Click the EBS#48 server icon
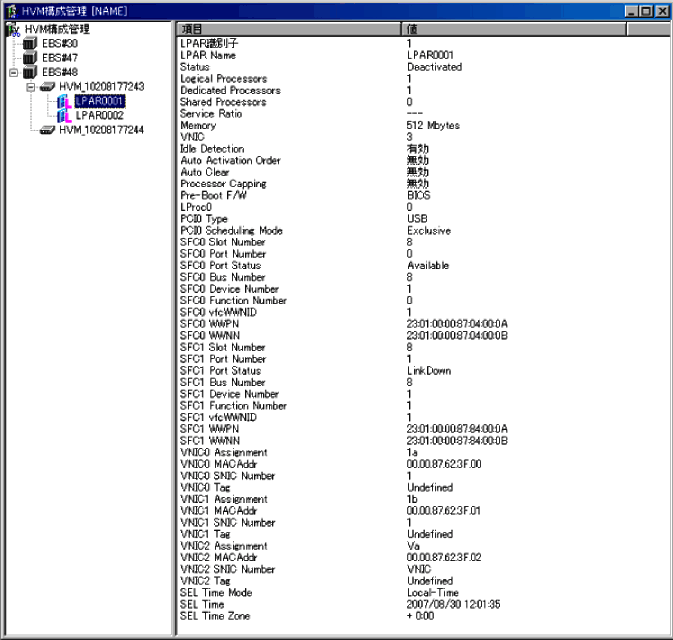 30,72
